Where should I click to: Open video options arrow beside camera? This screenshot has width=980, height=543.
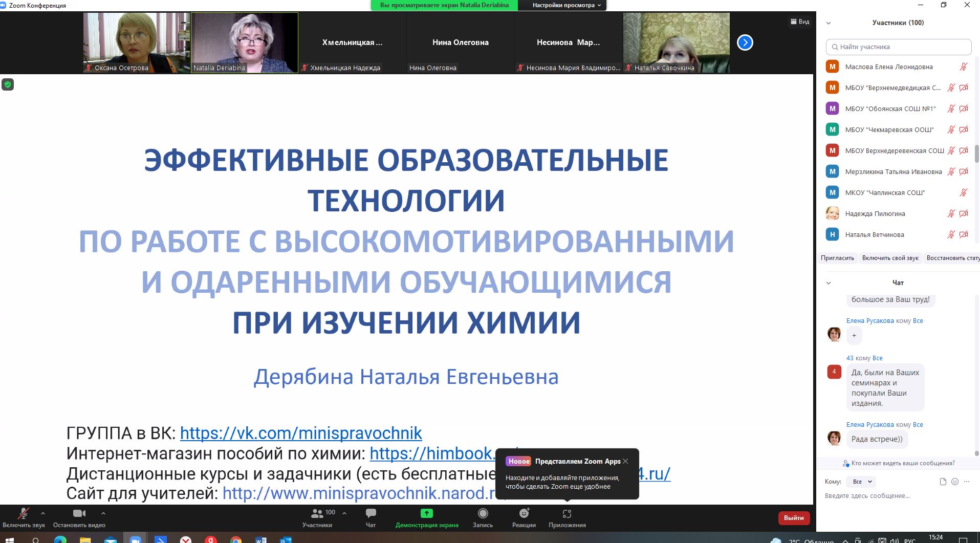pos(103,513)
